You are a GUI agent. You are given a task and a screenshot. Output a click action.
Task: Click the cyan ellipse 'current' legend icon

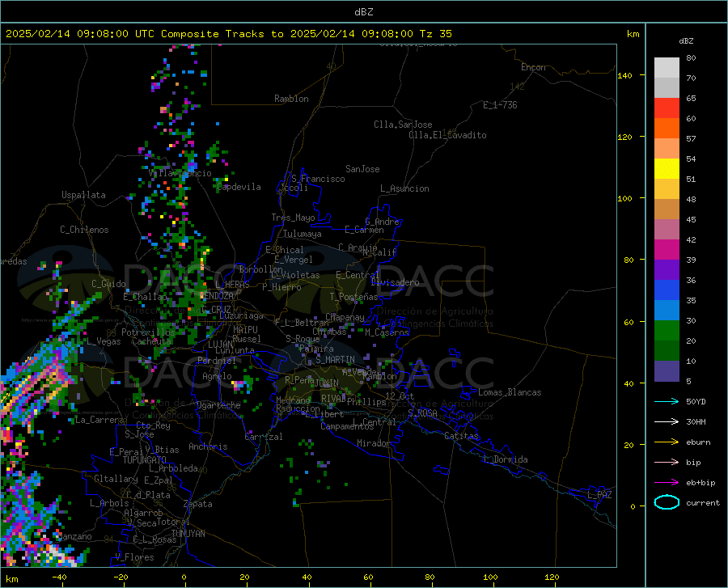[667, 502]
